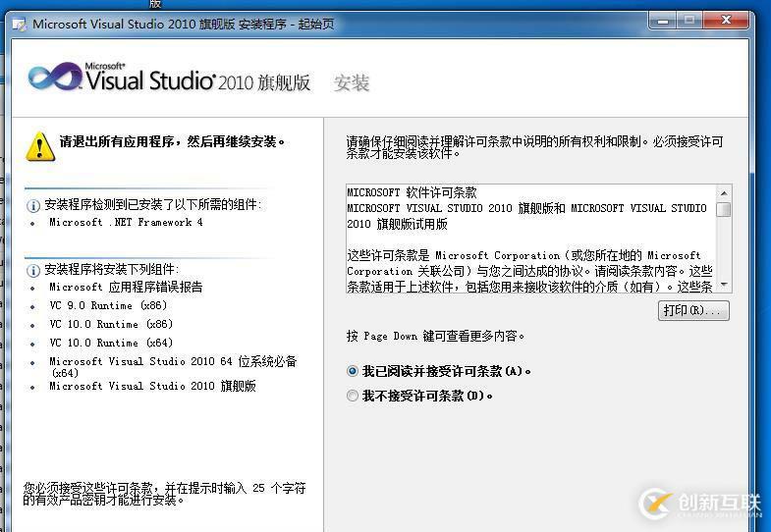771x532 pixels.
Task: Click the yellow warning triangle icon
Action: pyautogui.click(x=40, y=146)
